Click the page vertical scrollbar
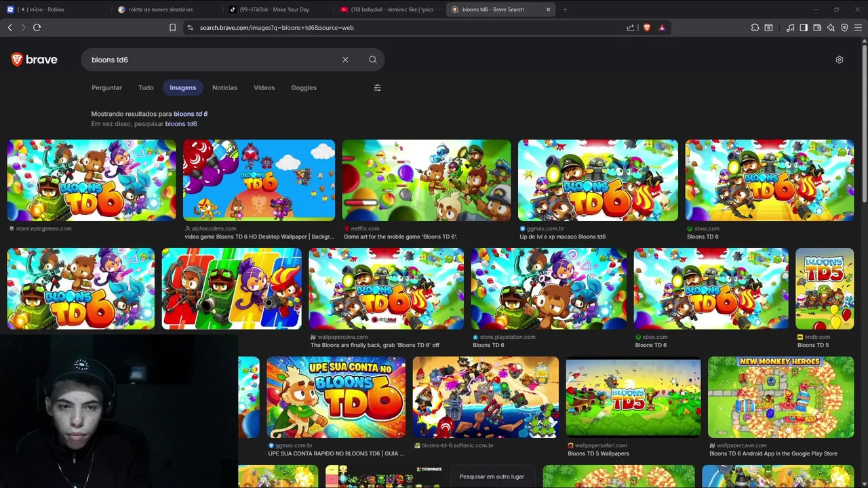The height and width of the screenshot is (488, 868). [x=864, y=125]
